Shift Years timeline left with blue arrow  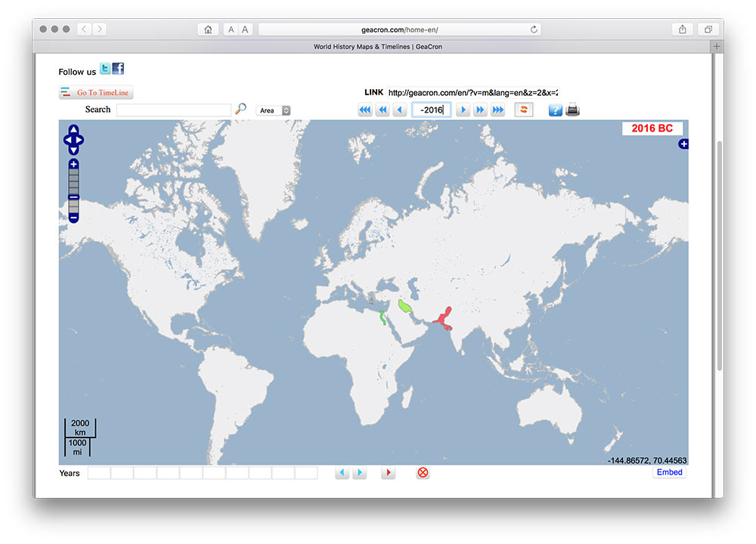click(342, 473)
